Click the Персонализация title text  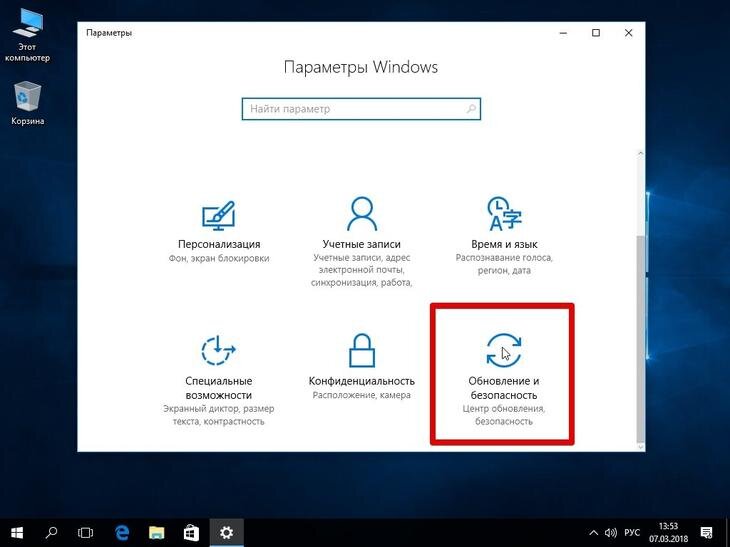pyautogui.click(x=219, y=244)
